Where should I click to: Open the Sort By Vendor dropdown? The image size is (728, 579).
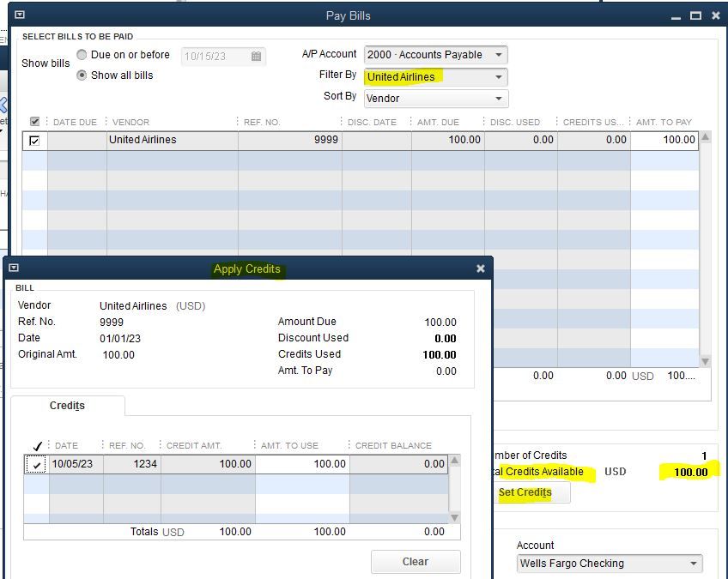coord(499,99)
